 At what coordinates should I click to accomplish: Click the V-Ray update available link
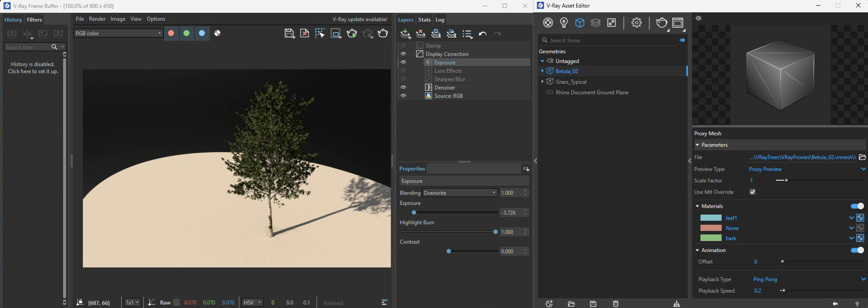pyautogui.click(x=359, y=19)
